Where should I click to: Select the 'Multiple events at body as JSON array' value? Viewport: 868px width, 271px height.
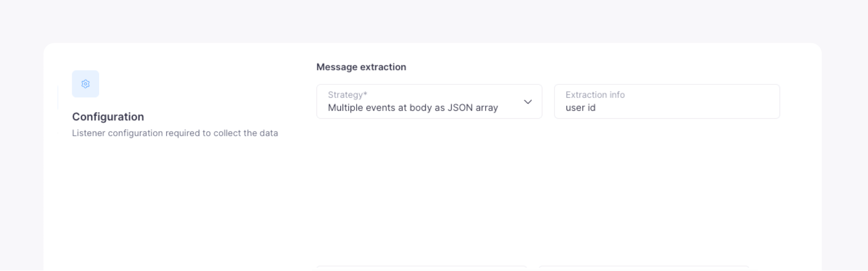pos(413,108)
